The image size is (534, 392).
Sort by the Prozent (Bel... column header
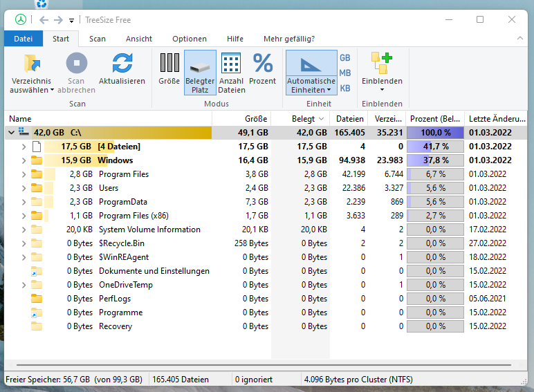435,119
